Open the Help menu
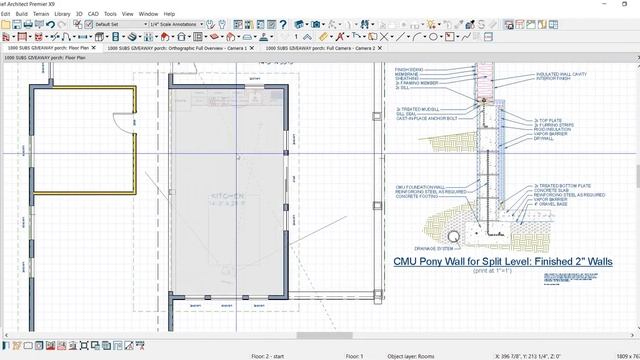 tap(169, 14)
